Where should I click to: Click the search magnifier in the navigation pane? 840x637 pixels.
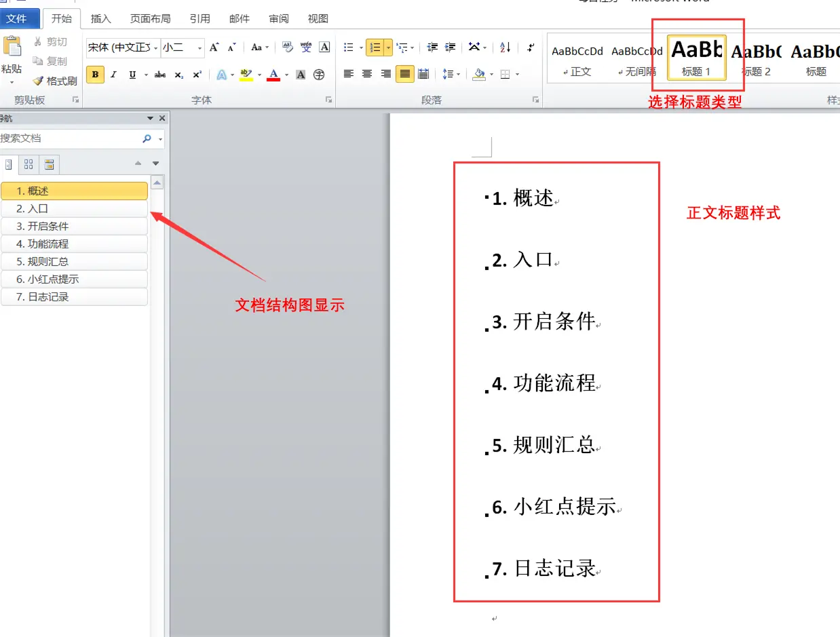[x=147, y=138]
